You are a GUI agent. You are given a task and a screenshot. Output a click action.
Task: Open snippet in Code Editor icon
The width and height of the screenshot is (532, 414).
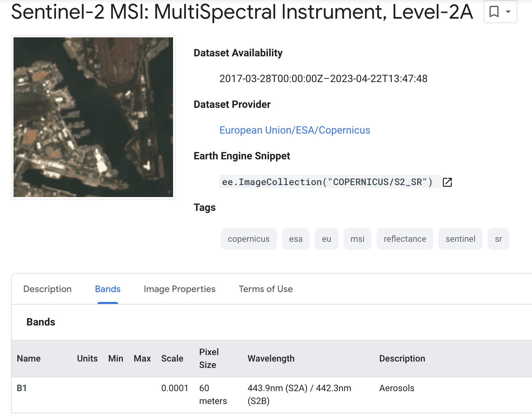click(x=447, y=182)
